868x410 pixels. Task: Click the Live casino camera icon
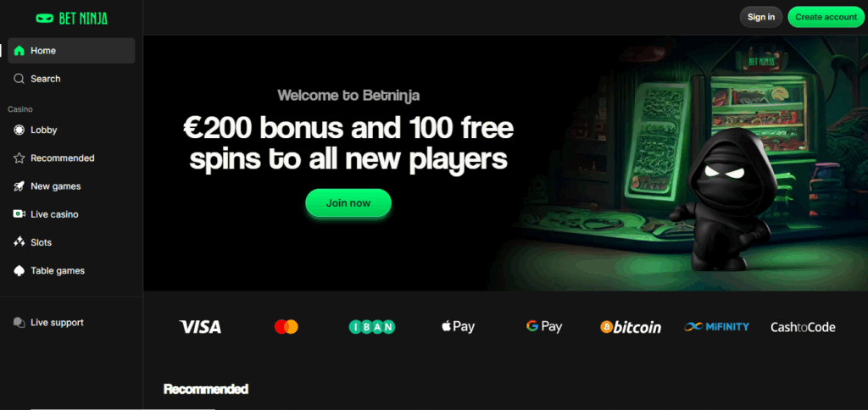[19, 214]
